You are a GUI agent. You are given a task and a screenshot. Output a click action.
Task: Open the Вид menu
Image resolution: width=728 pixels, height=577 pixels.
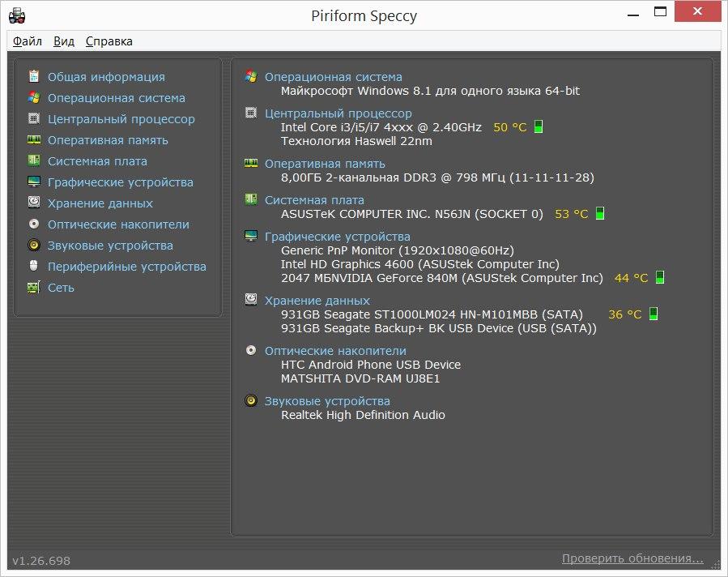[64, 41]
